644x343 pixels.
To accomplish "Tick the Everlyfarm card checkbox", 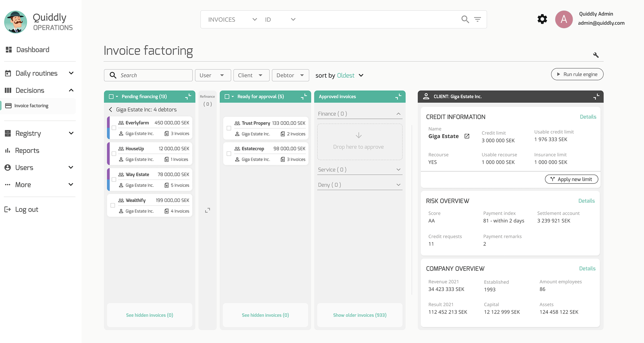I will point(114,128).
